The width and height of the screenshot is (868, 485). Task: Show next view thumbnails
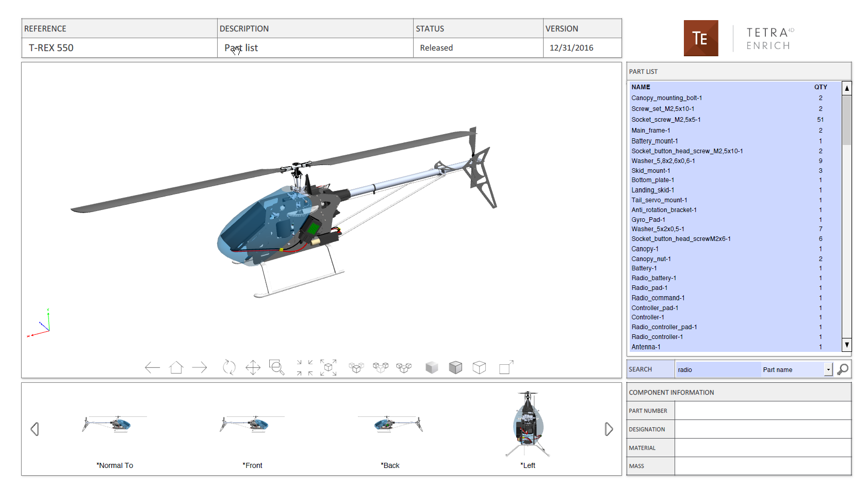(609, 429)
